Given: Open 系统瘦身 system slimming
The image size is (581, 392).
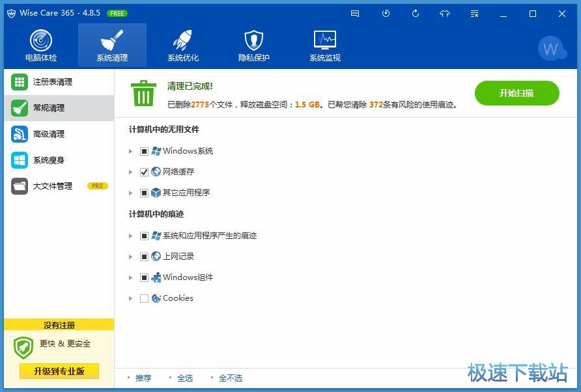Looking at the screenshot, I should pyautogui.click(x=59, y=160).
